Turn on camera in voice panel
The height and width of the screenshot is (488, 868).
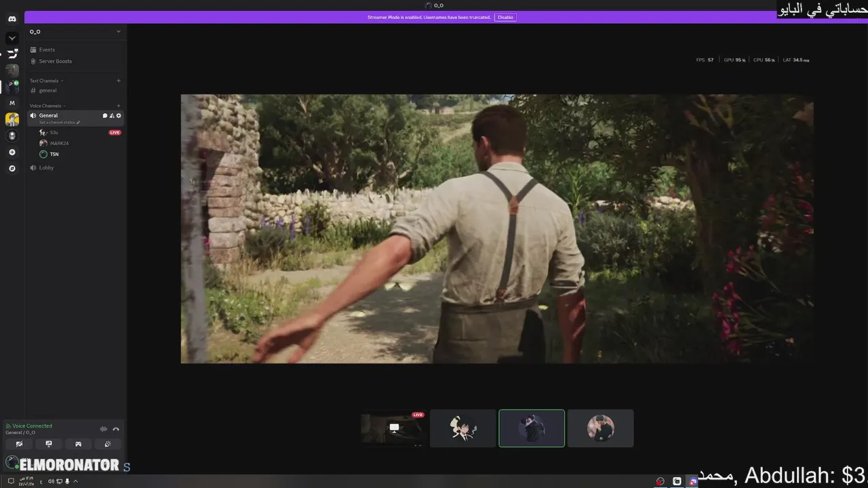coord(20,444)
